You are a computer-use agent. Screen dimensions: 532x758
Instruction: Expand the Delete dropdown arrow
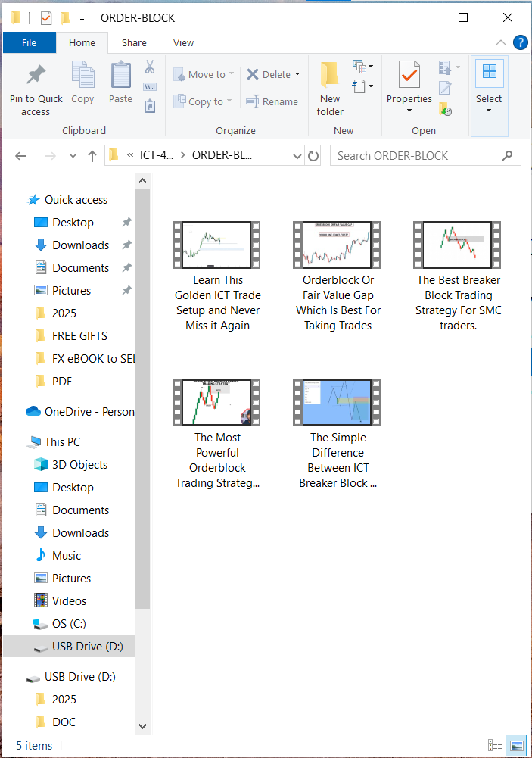[297, 74]
